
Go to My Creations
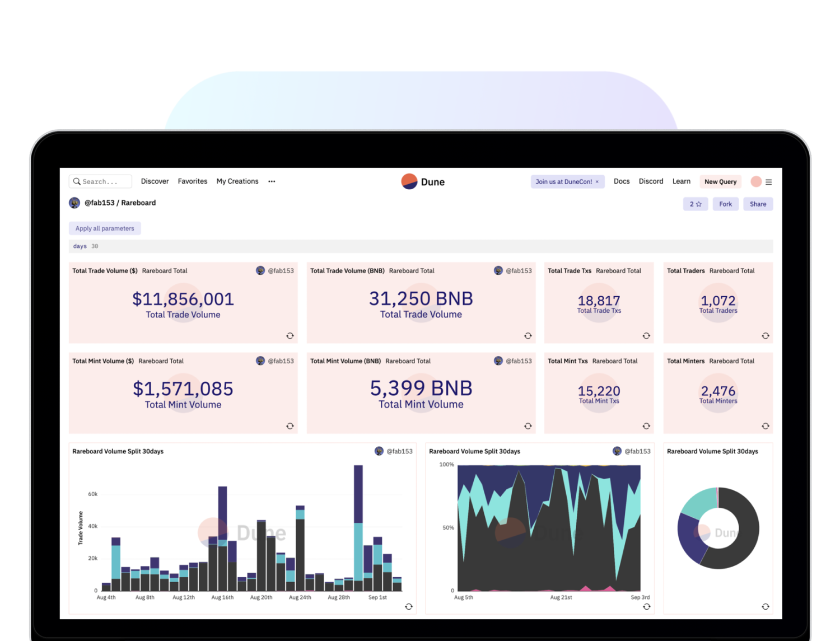237,181
